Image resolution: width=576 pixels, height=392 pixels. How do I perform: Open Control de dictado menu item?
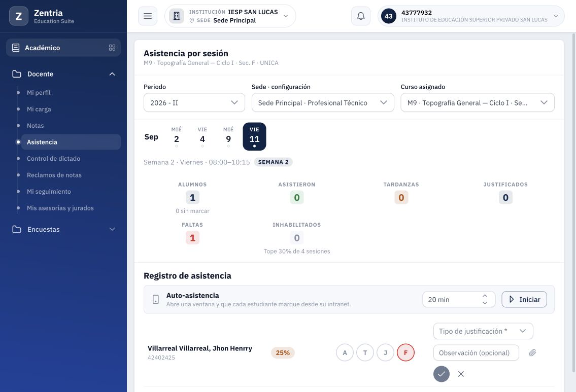click(x=54, y=159)
